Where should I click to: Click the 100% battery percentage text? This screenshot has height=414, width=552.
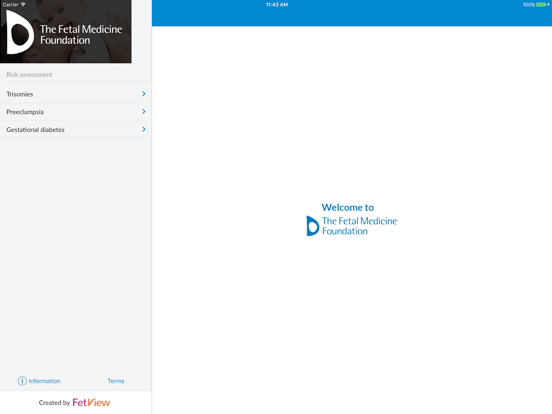tap(529, 5)
